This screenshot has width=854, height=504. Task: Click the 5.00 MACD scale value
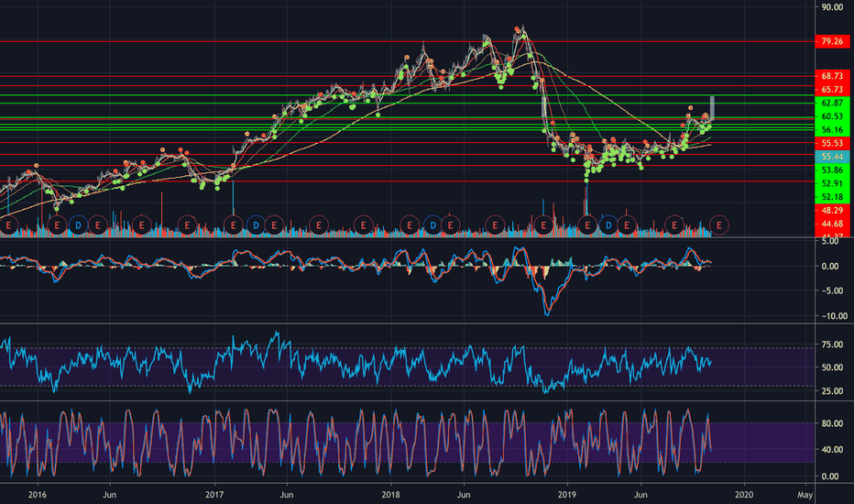point(830,241)
